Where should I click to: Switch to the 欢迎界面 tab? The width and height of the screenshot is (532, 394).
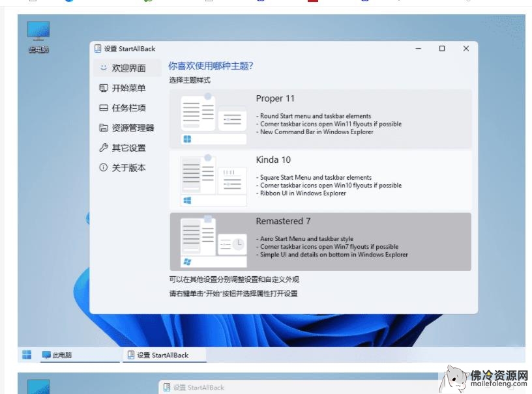(128, 68)
